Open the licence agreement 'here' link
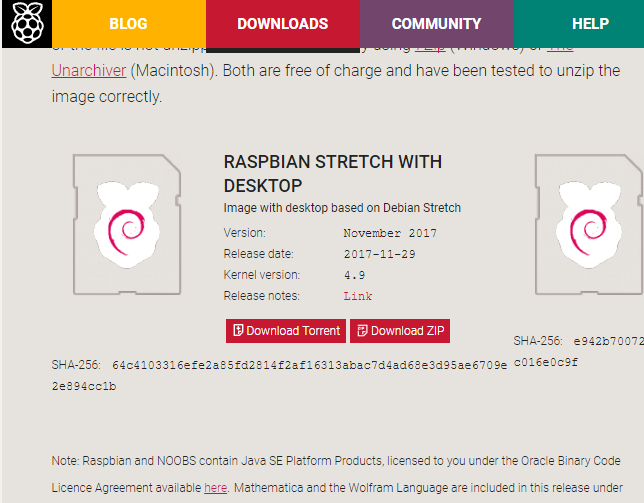The width and height of the screenshot is (644, 503). point(216,488)
